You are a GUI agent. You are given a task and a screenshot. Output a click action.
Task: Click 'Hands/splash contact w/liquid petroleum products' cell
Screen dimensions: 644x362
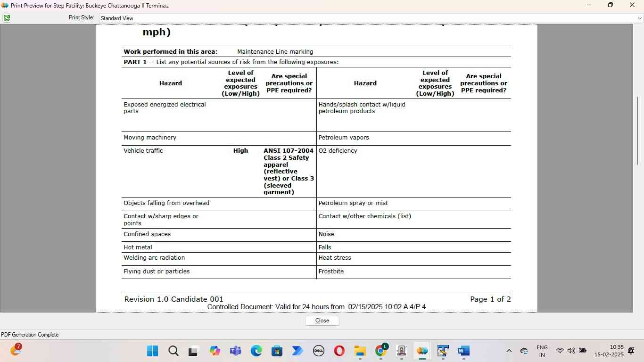tap(362, 108)
